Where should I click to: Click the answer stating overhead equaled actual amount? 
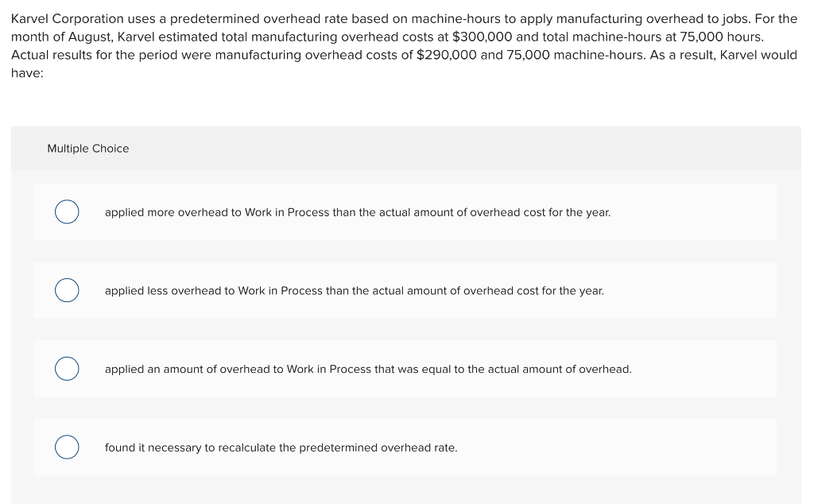(367, 369)
